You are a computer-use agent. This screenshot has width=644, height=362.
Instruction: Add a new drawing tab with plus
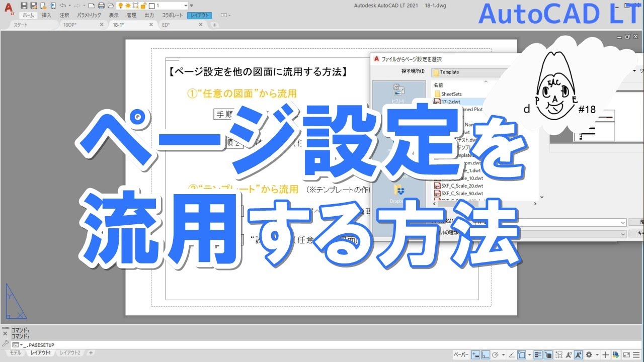coord(215,25)
